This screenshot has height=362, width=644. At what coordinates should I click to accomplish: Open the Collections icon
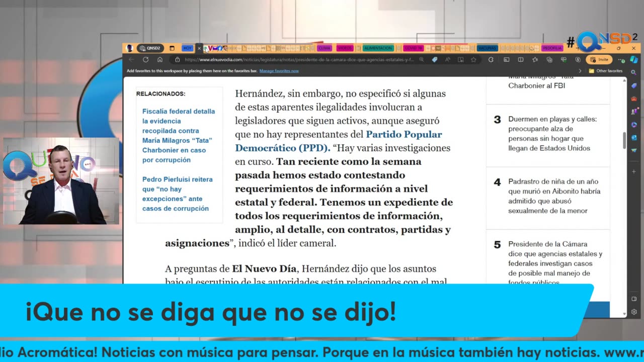(x=549, y=59)
